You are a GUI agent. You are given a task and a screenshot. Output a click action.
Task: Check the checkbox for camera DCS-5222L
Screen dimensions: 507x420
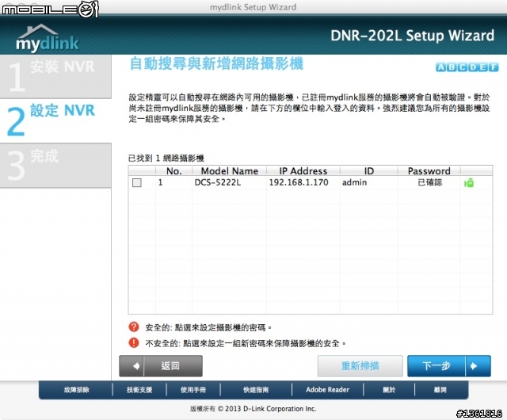137,182
